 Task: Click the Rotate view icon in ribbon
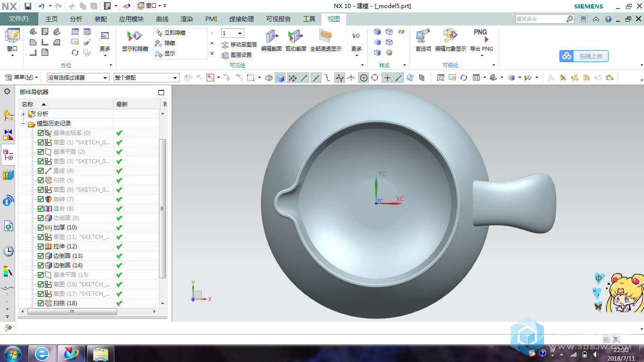click(75, 53)
